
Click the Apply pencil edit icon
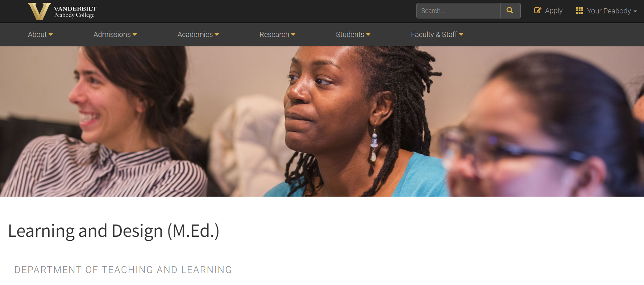pyautogui.click(x=538, y=11)
